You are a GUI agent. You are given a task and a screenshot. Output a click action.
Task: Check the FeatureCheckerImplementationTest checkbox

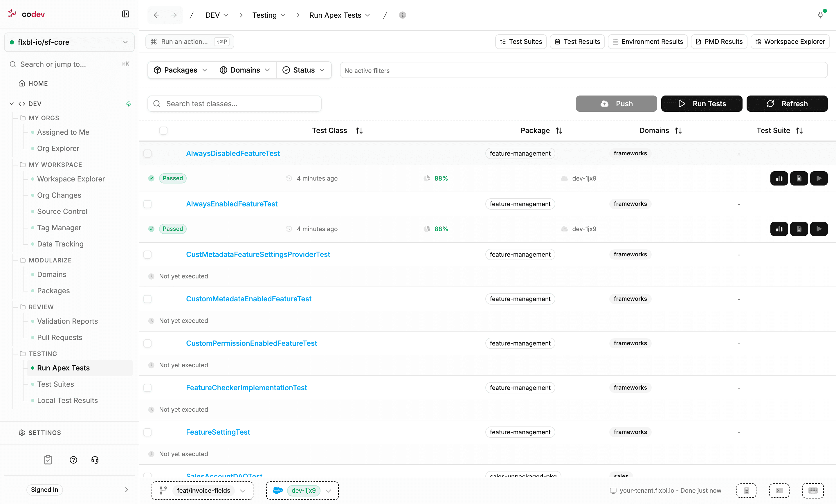tap(147, 388)
